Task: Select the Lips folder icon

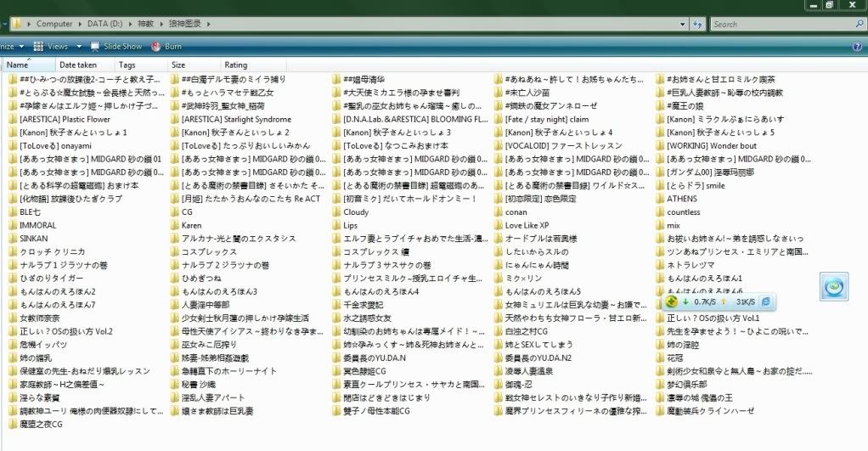Action: [x=336, y=225]
